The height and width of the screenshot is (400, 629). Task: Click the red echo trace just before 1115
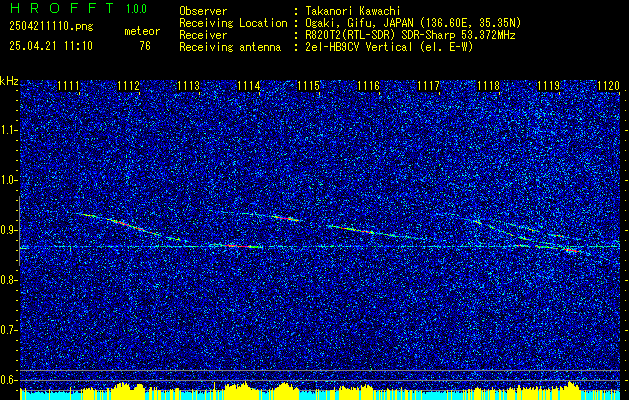[x=285, y=218]
